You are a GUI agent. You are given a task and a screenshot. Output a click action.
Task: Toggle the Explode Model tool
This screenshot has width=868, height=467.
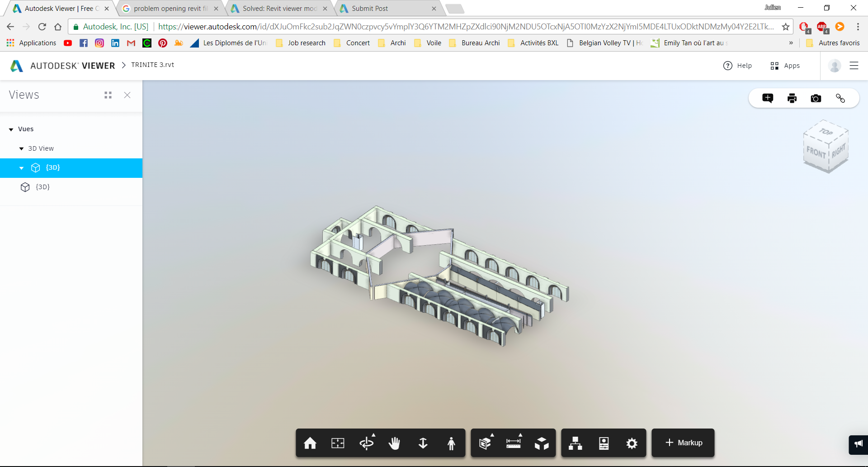click(542, 443)
